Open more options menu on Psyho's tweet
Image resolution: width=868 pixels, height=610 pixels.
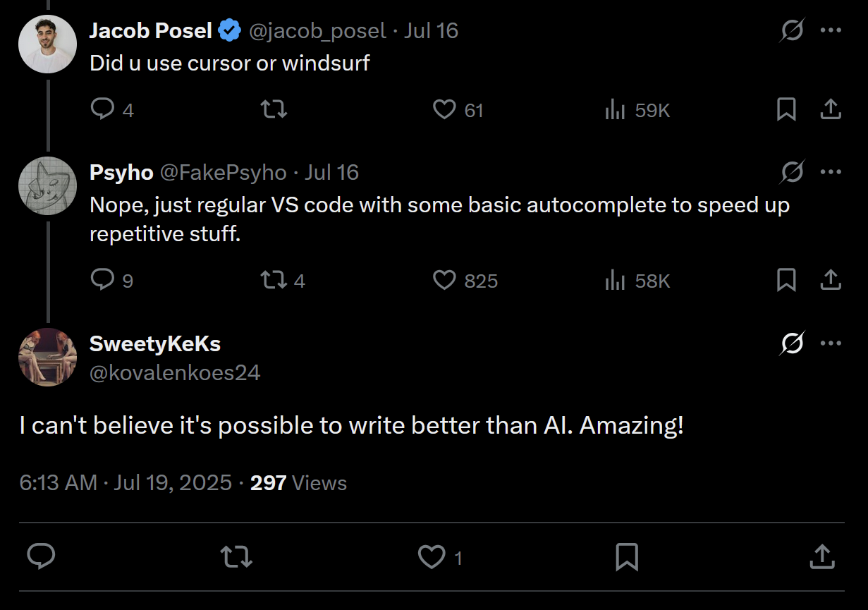[x=831, y=172]
